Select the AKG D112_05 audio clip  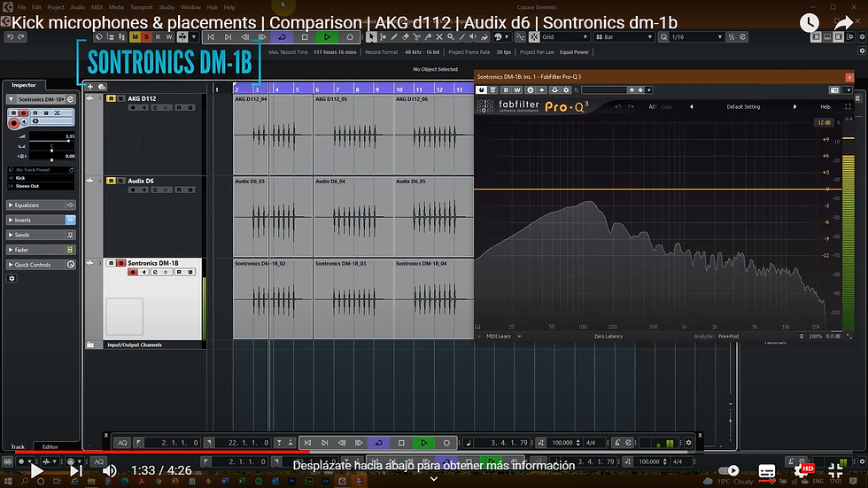pos(353,135)
